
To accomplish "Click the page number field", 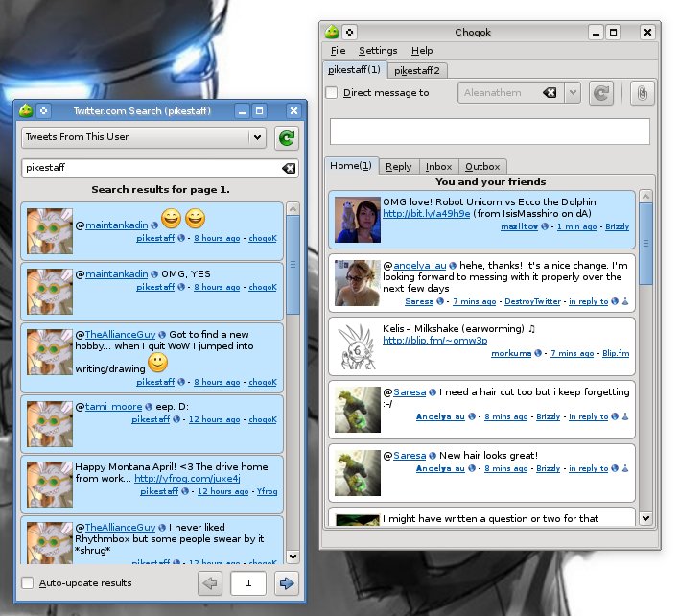I will (x=248, y=583).
